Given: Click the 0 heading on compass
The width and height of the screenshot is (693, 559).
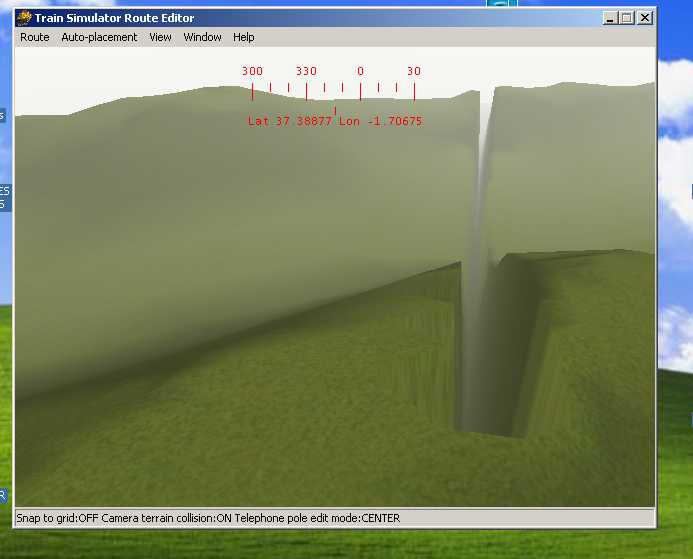Looking at the screenshot, I should coord(360,71).
